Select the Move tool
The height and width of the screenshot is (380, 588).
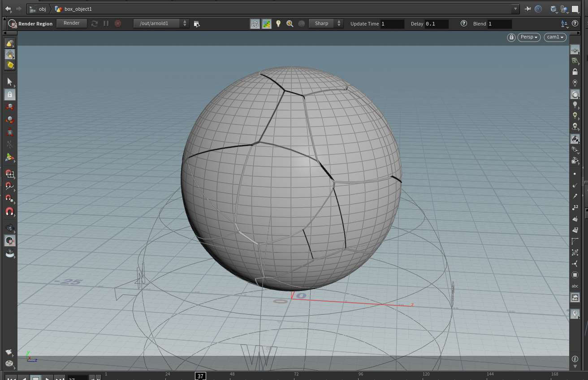coord(10,107)
